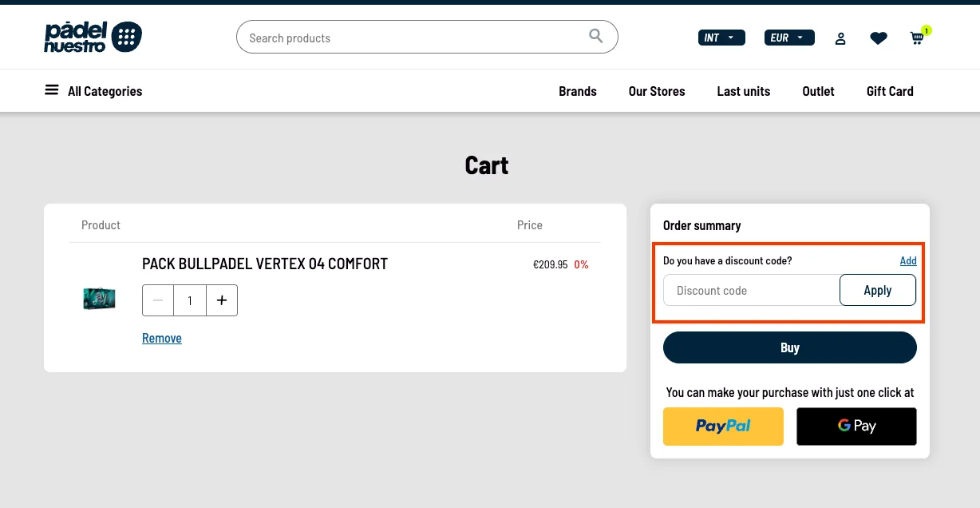
Task: Open the shopping cart icon
Action: [x=917, y=38]
